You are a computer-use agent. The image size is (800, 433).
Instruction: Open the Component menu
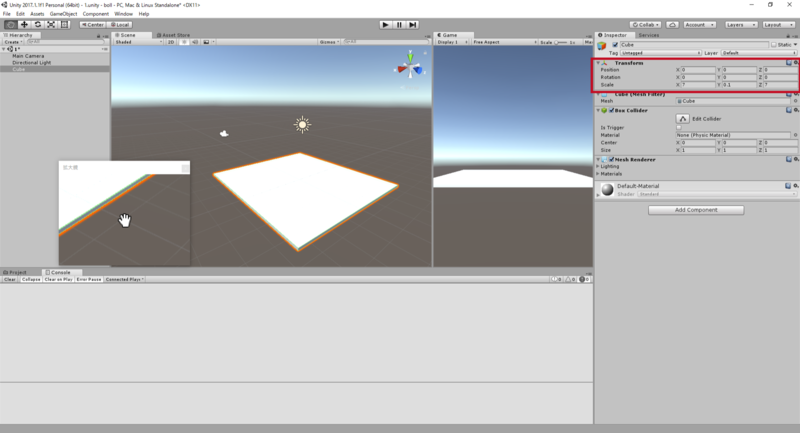click(95, 14)
